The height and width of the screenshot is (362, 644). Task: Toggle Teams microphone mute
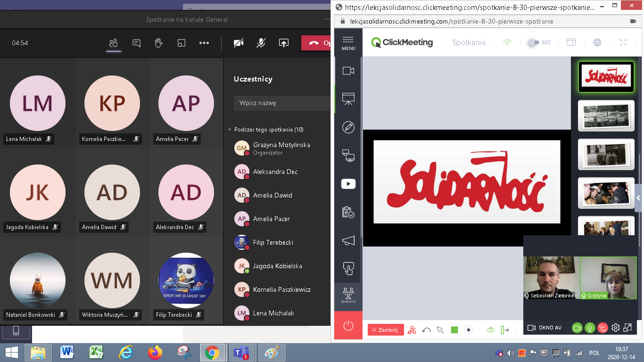click(x=261, y=43)
